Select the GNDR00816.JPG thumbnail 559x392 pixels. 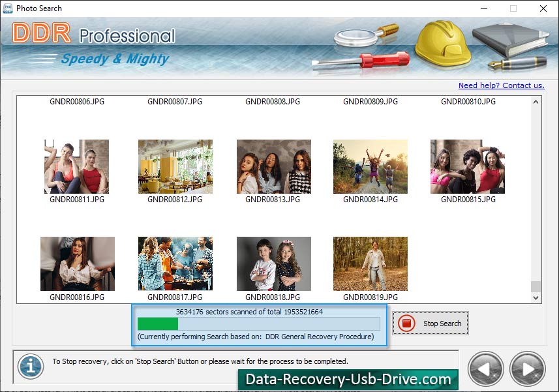(78, 264)
